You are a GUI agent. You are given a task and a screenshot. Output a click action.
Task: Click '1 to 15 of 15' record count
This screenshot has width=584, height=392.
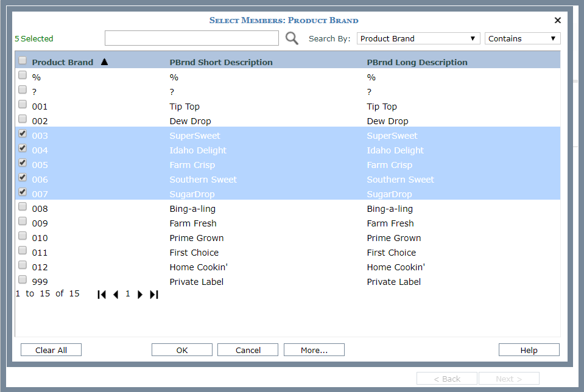tap(47, 294)
